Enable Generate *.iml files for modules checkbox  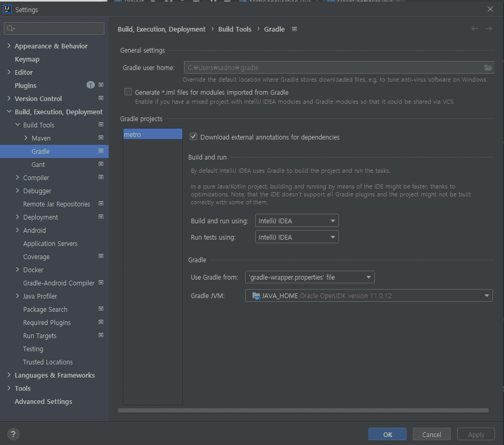(x=128, y=92)
